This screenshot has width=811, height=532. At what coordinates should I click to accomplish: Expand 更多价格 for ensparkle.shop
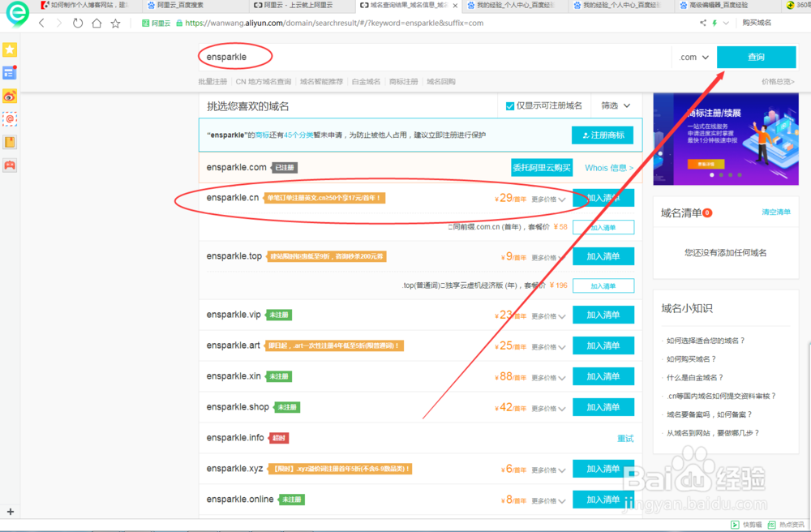(548, 409)
